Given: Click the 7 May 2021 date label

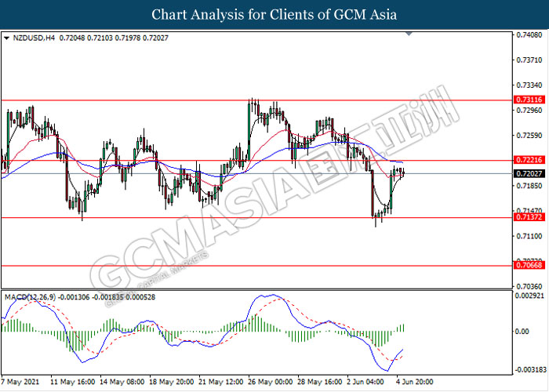Looking at the screenshot, I should (20, 382).
